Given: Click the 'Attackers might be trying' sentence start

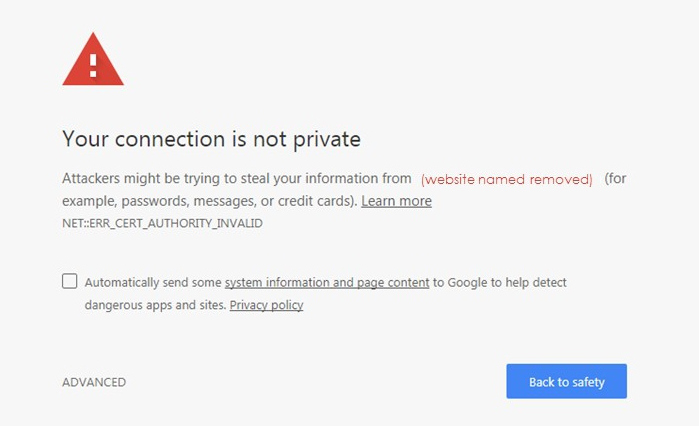Looking at the screenshot, I should [x=150, y=179].
